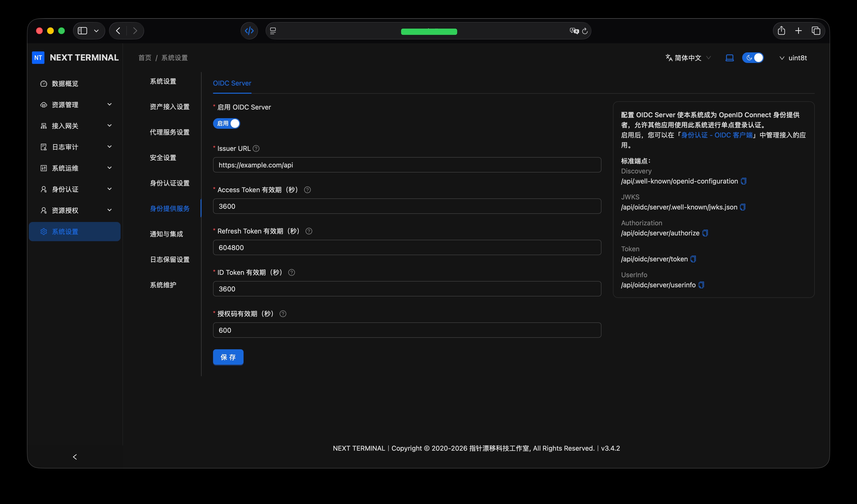Image resolution: width=857 pixels, height=504 pixels.
Task: Open 资产接入设置 settings section
Action: 170,107
